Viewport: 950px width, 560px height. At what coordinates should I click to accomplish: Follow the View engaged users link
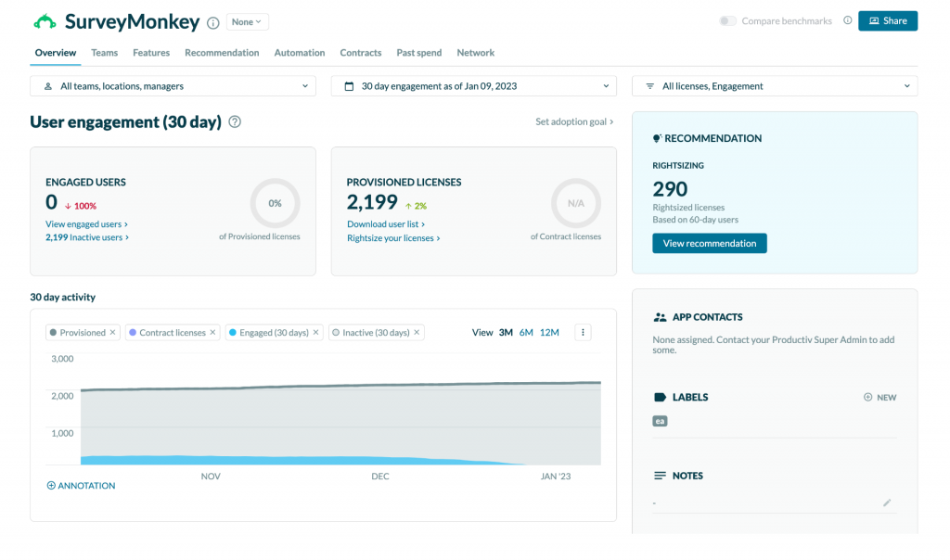(86, 224)
